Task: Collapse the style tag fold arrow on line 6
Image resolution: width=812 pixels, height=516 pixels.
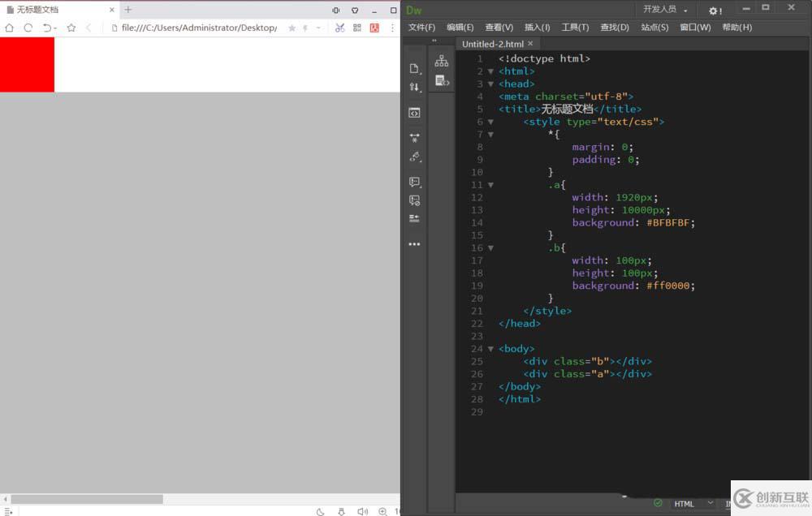Action: click(491, 123)
